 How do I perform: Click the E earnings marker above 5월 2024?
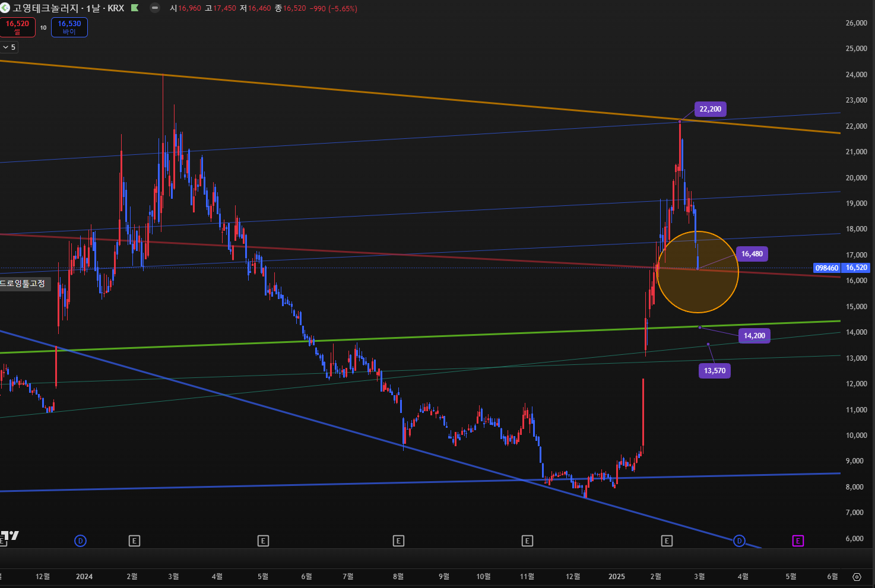point(263,541)
